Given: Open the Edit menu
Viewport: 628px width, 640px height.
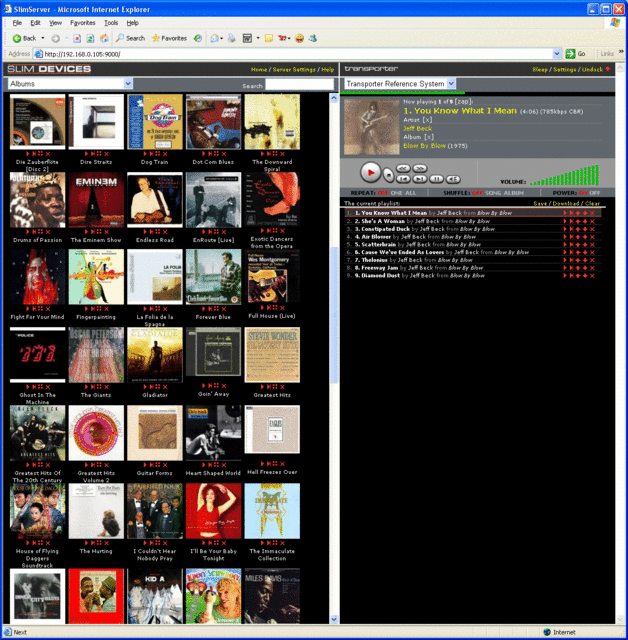Looking at the screenshot, I should [x=36, y=23].
